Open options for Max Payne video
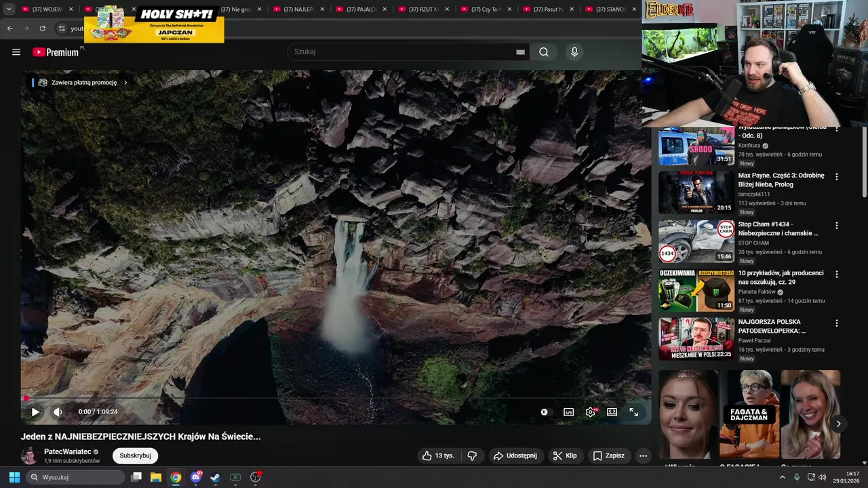 pyautogui.click(x=837, y=177)
